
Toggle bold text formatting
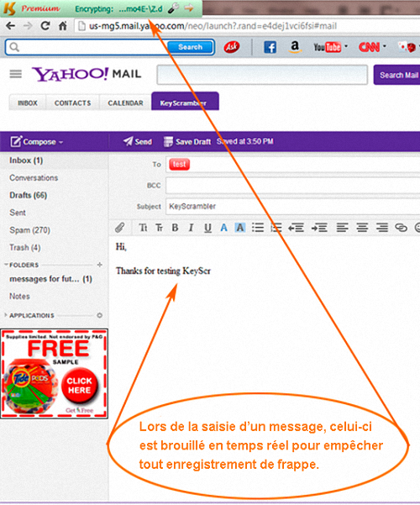pos(175,228)
